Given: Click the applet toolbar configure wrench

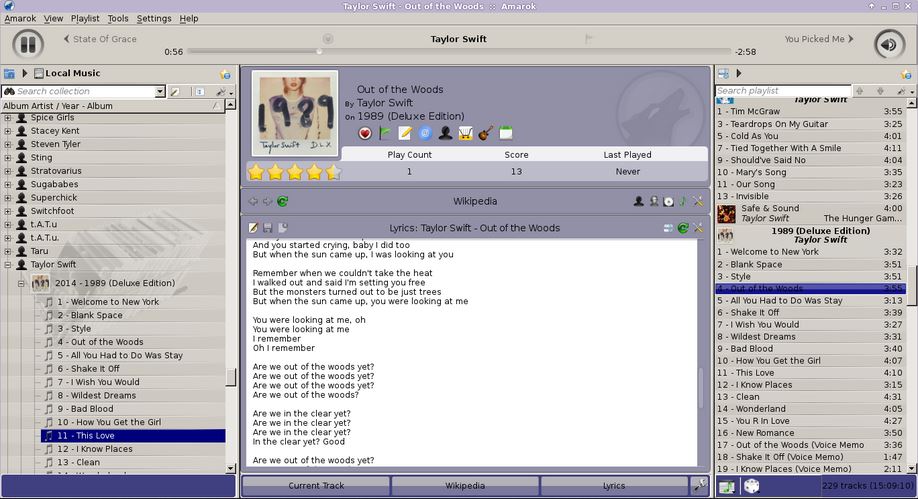Looking at the screenshot, I should [x=700, y=485].
